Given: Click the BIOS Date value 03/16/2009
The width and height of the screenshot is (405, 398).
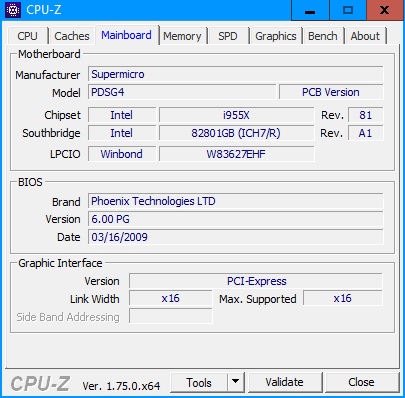Looking at the screenshot, I should click(236, 237).
